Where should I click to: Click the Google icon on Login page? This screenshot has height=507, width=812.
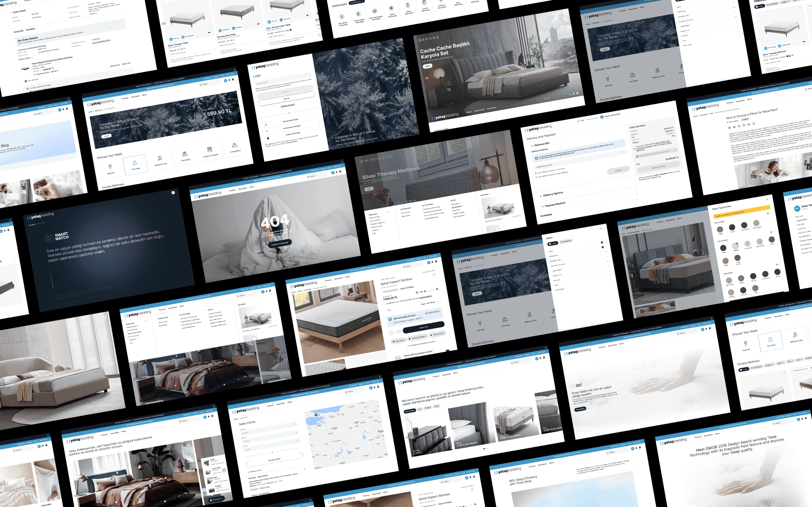266,125
